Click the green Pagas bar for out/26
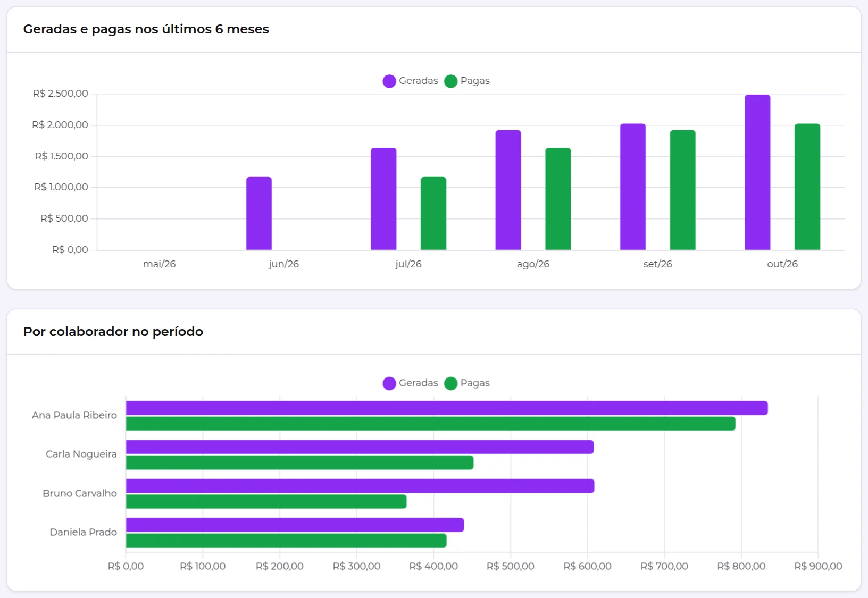868x598 pixels. point(807,187)
